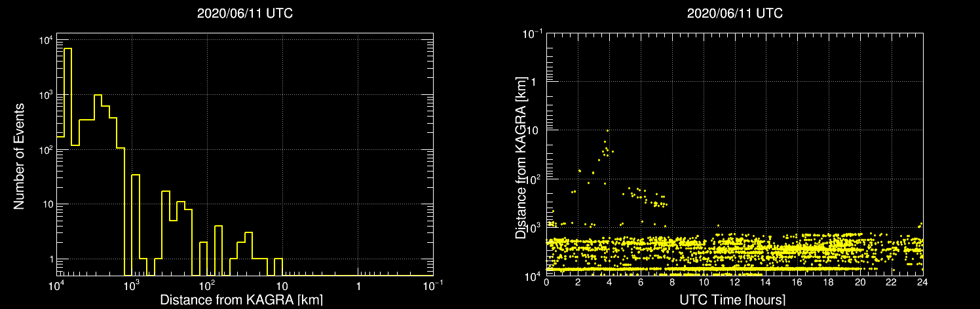
Task: Click the 18 hour tick on UTC time axis
Action: click(829, 282)
